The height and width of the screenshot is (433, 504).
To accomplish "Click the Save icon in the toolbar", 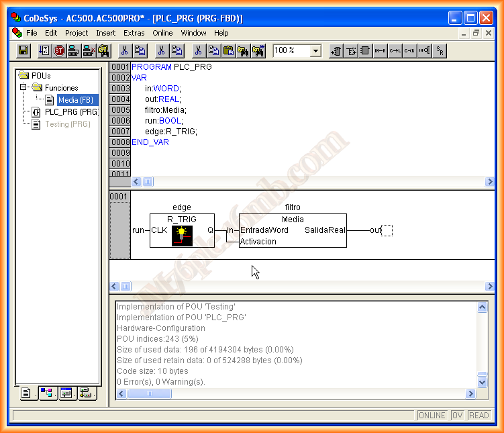I will 23,50.
